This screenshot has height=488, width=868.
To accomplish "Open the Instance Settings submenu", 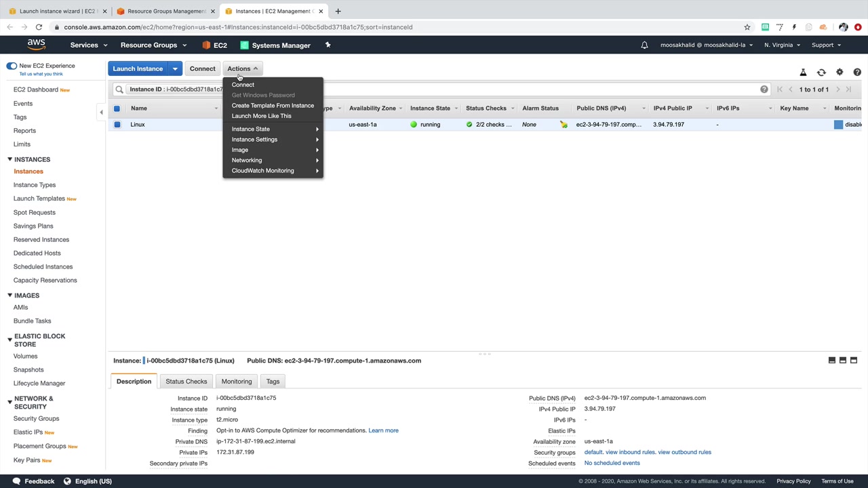I will click(273, 140).
